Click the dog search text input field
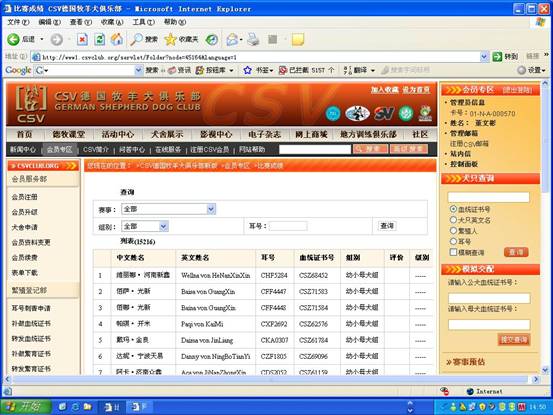Screen dimensions: 553x415 [488, 197]
